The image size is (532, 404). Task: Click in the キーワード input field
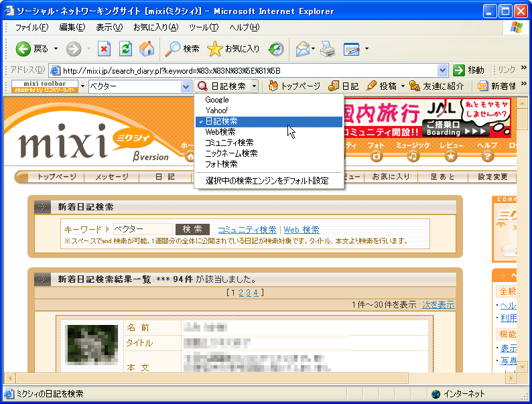click(x=143, y=229)
